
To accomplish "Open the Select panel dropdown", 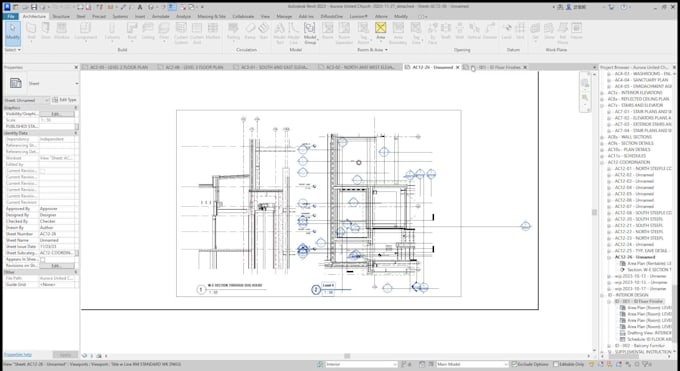I will (12, 50).
